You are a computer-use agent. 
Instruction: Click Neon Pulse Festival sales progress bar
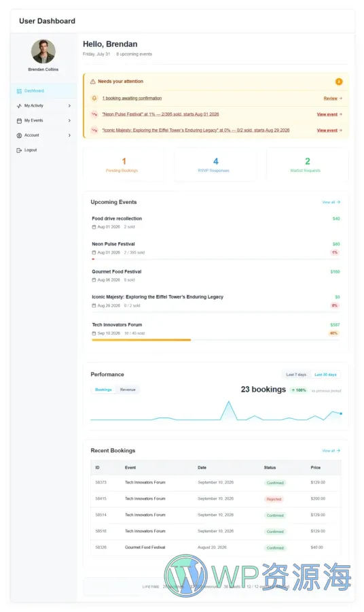(x=215, y=259)
